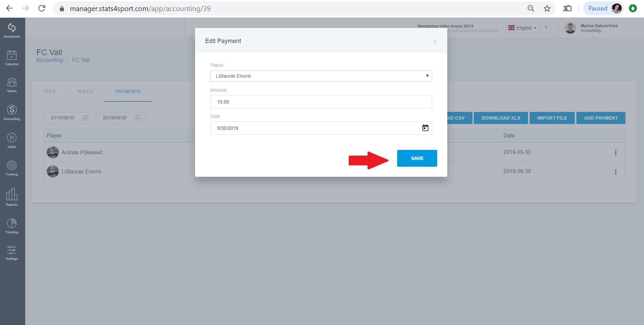Image resolution: width=644 pixels, height=325 pixels.
Task: Open options menu for Liūtauras Einoris payment row
Action: click(616, 171)
